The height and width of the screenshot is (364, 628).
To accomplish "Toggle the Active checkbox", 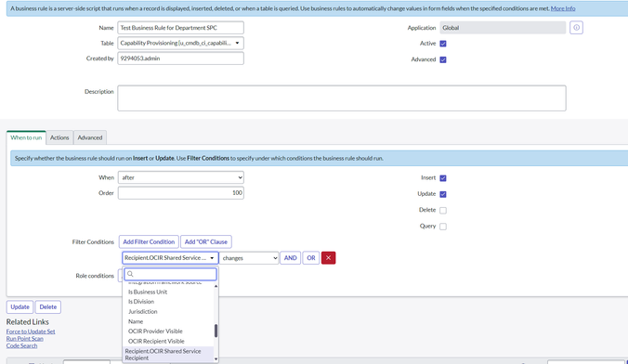I will click(443, 44).
